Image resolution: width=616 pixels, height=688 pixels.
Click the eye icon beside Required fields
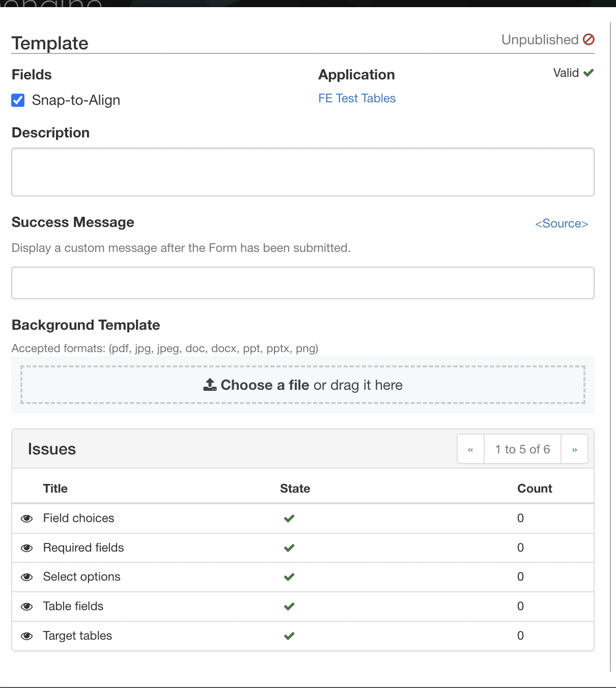[x=27, y=548]
